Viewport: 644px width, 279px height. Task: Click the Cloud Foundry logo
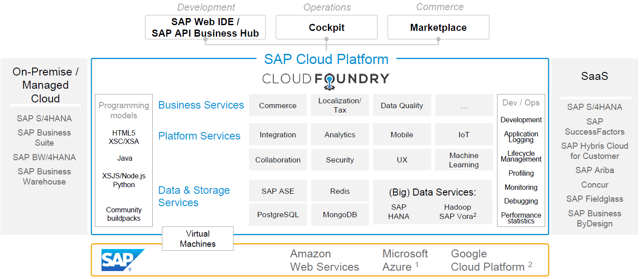pyautogui.click(x=326, y=79)
